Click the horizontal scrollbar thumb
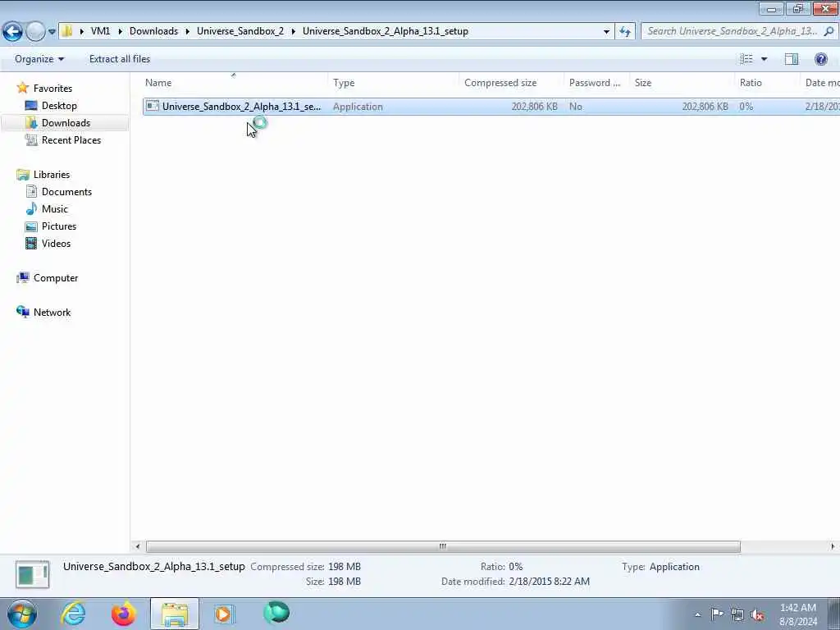The height and width of the screenshot is (630, 840). click(x=443, y=546)
